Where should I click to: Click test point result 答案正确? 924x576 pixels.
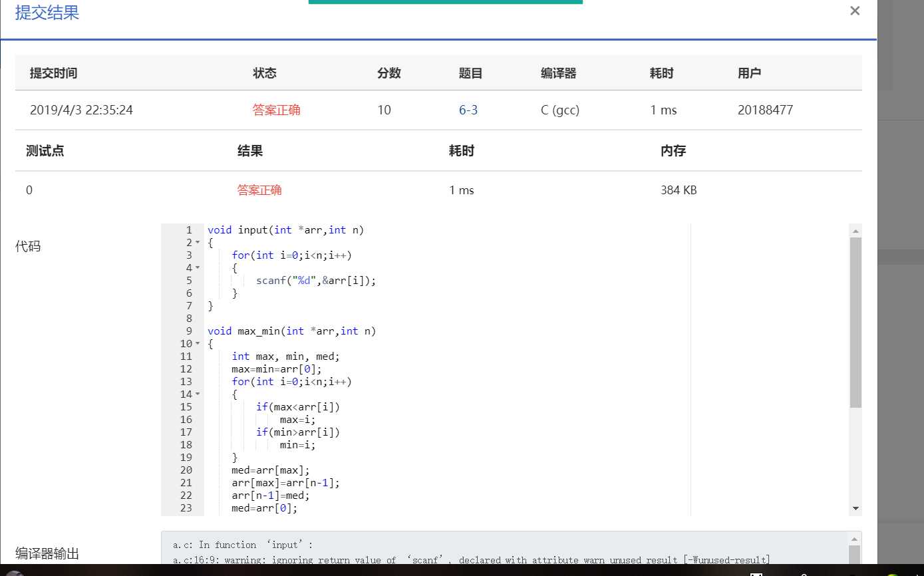pyautogui.click(x=259, y=190)
